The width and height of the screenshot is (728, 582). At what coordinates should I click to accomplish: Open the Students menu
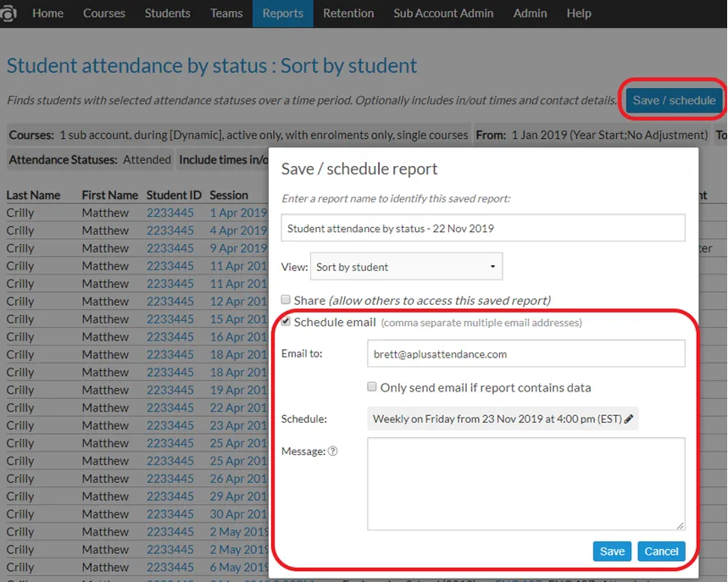click(x=168, y=14)
